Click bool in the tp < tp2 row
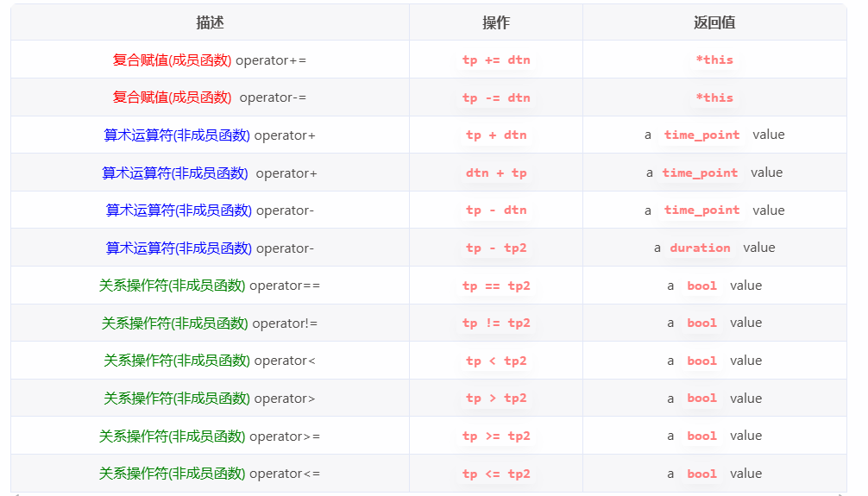 (702, 361)
